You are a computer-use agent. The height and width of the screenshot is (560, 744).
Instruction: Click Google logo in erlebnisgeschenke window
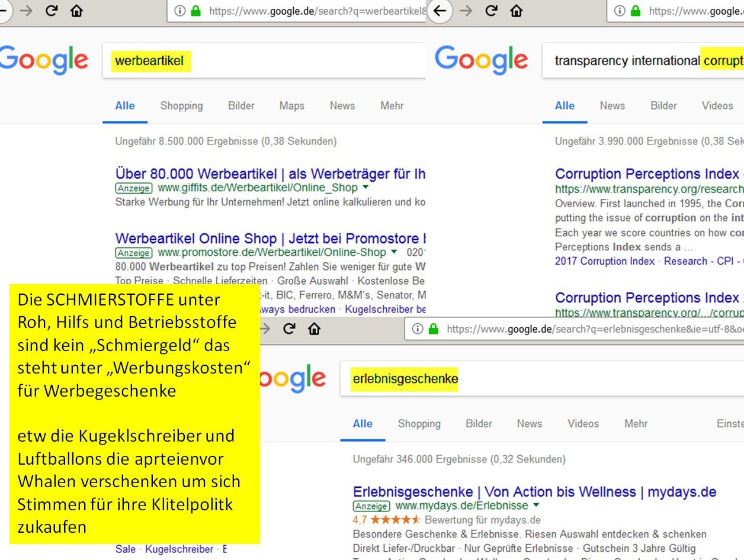293,379
